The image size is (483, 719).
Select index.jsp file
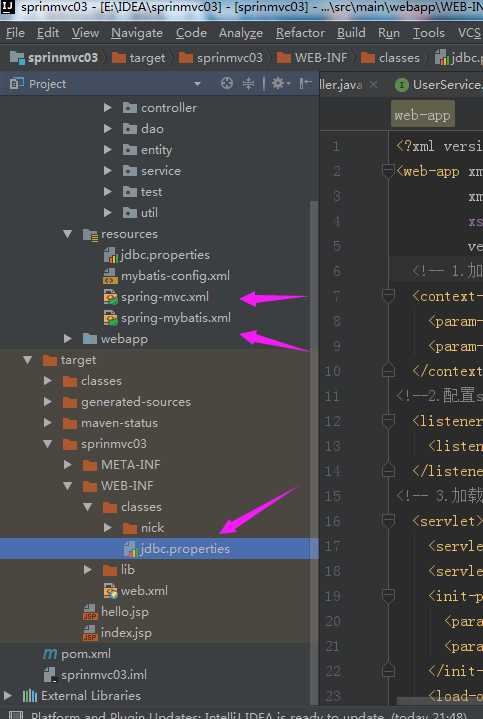117,633
